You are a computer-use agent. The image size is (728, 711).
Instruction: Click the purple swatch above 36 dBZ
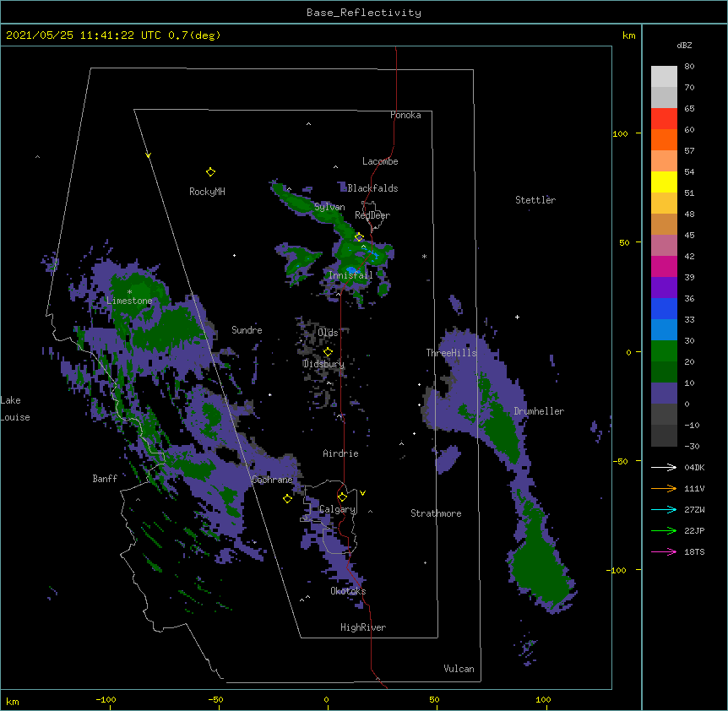[664, 287]
